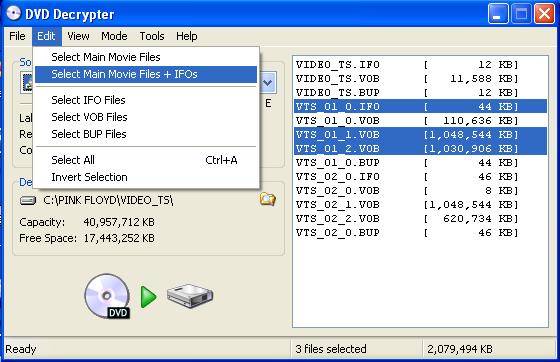The image size is (560, 362).
Task: Choose Select IFO Files
Action: [x=146, y=100]
